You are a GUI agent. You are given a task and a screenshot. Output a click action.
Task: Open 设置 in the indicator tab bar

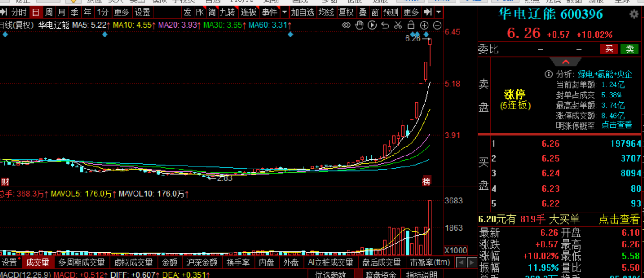click(9, 262)
